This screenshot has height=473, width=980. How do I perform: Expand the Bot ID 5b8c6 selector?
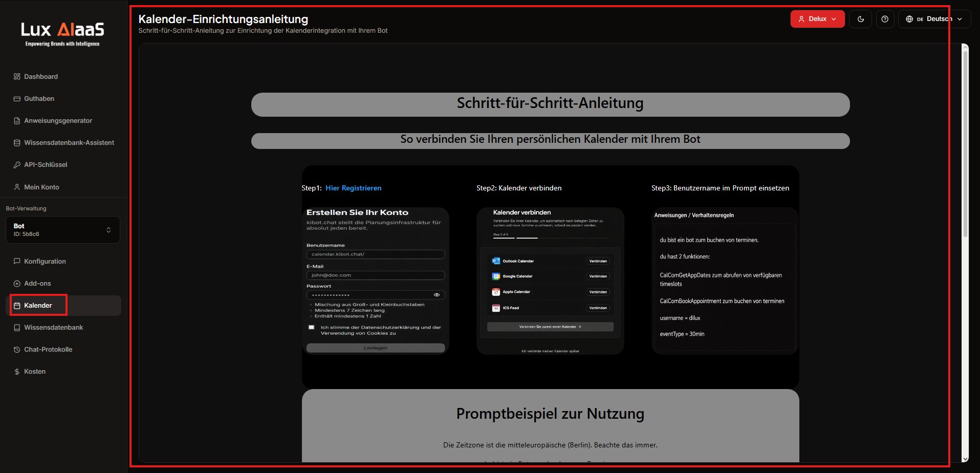pyautogui.click(x=63, y=230)
